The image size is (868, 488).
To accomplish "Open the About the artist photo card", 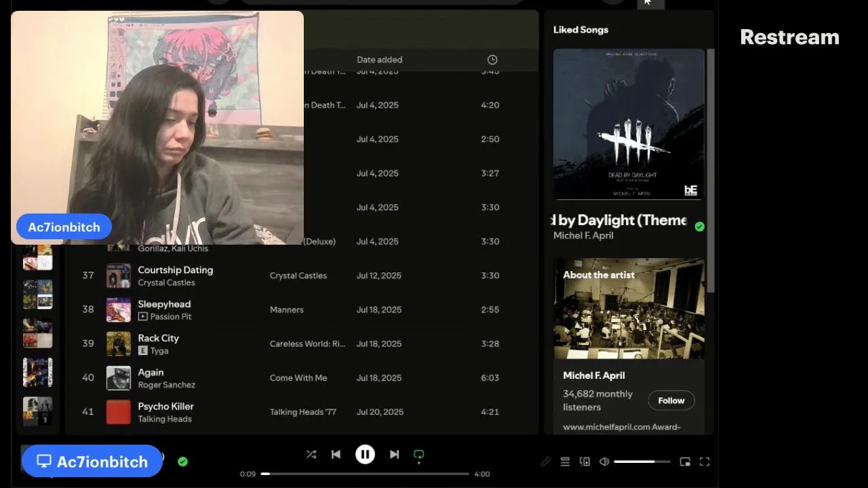I will pos(629,308).
